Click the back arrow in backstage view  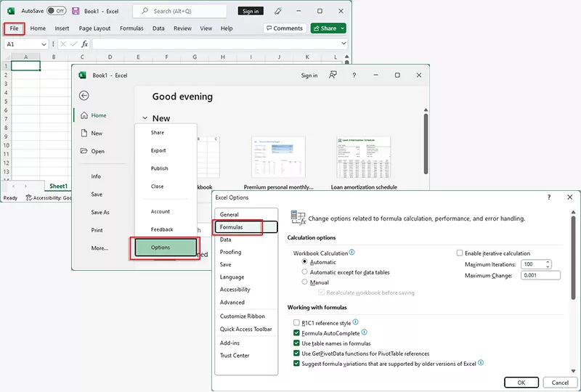pyautogui.click(x=84, y=95)
